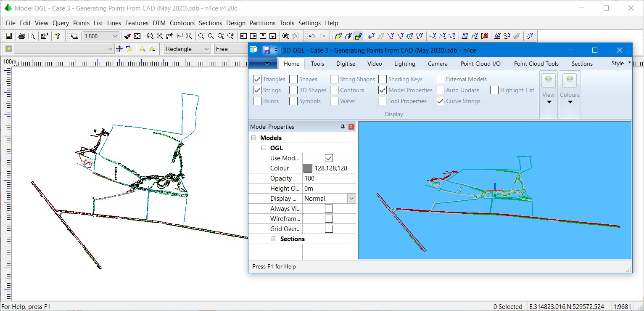
Task: Disable the Triangles display checkbox
Action: click(257, 79)
